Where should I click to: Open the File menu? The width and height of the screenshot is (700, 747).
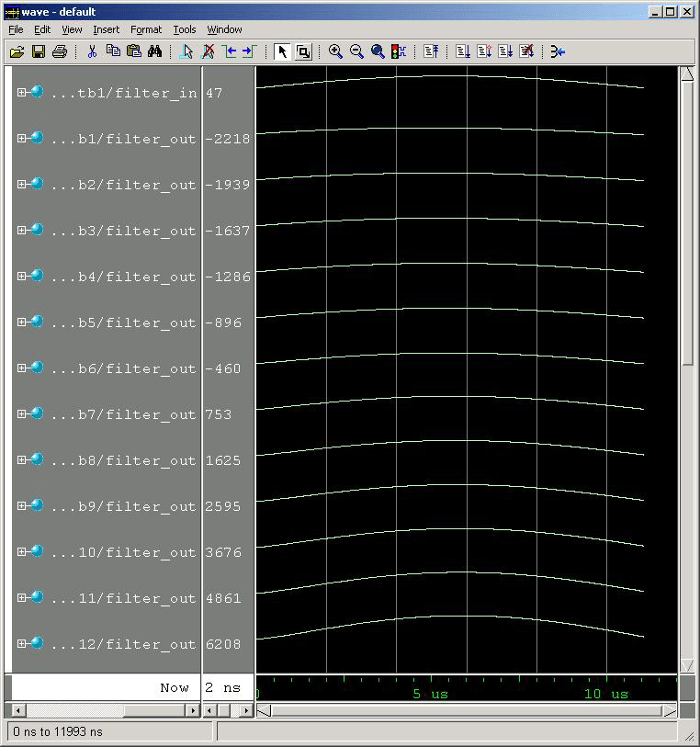pos(16,29)
